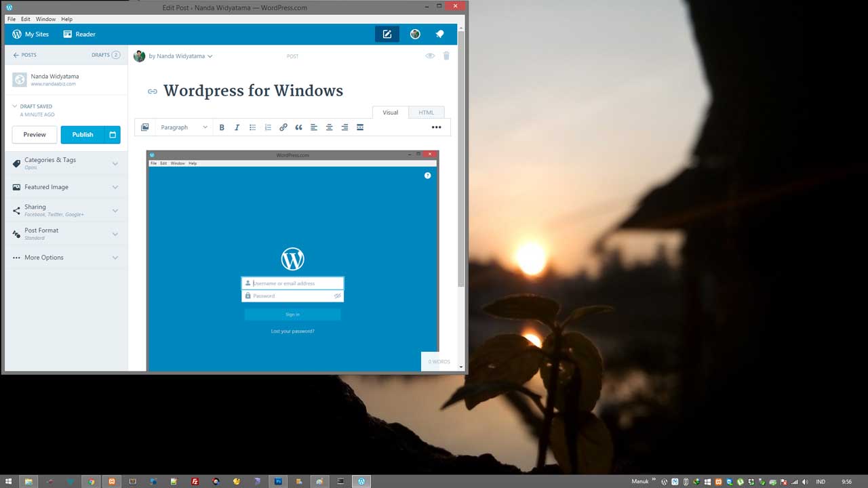Image resolution: width=868 pixels, height=488 pixels.
Task: Open the Windows Start button
Action: tap(9, 481)
